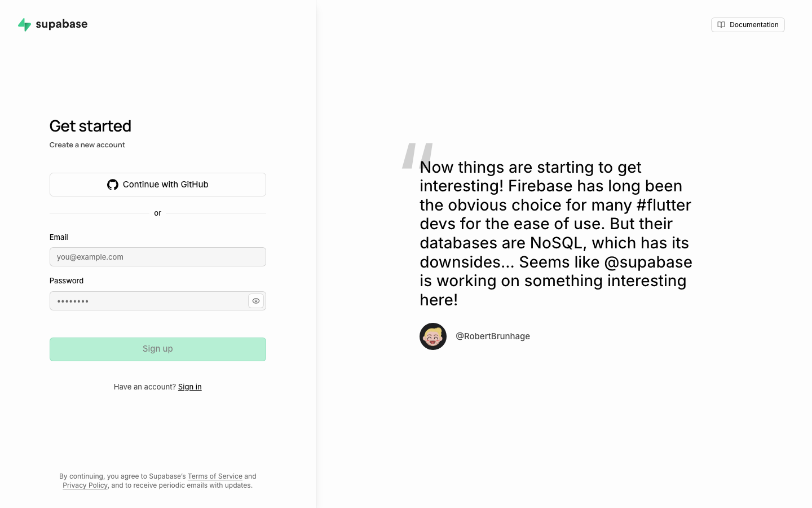The width and height of the screenshot is (812, 508).
Task: Toggle password visibility eye icon
Action: [x=256, y=301]
